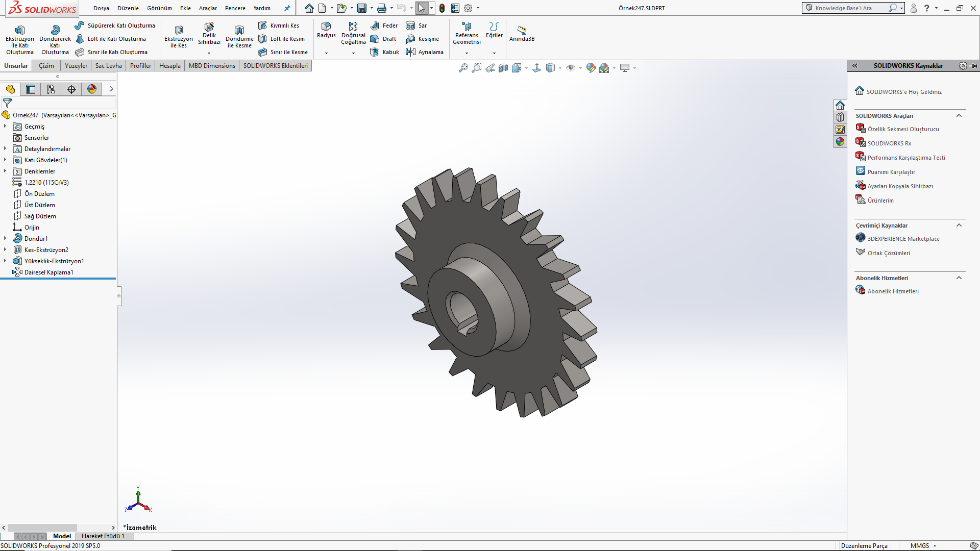
Task: Open the Anında3B instant 3D tool
Action: coord(522,30)
